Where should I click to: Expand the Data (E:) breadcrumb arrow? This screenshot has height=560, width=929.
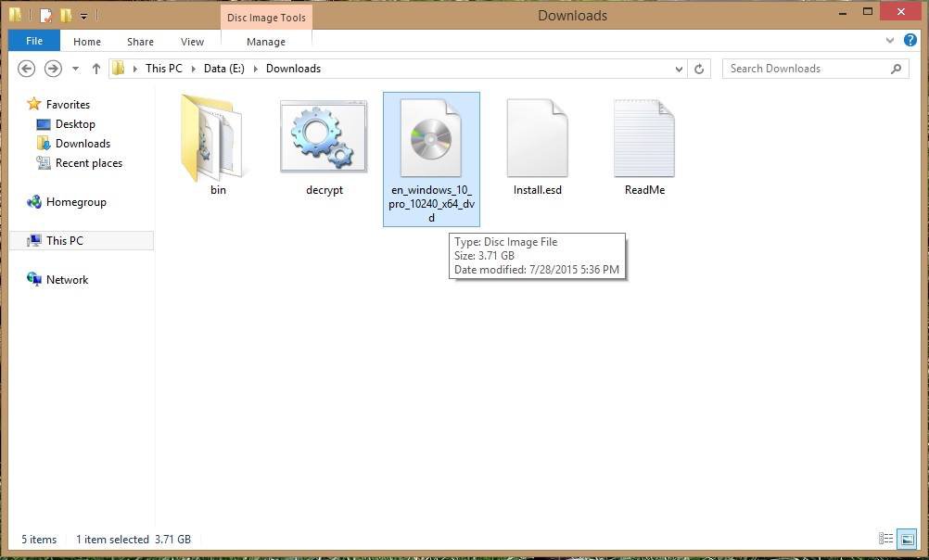[255, 69]
